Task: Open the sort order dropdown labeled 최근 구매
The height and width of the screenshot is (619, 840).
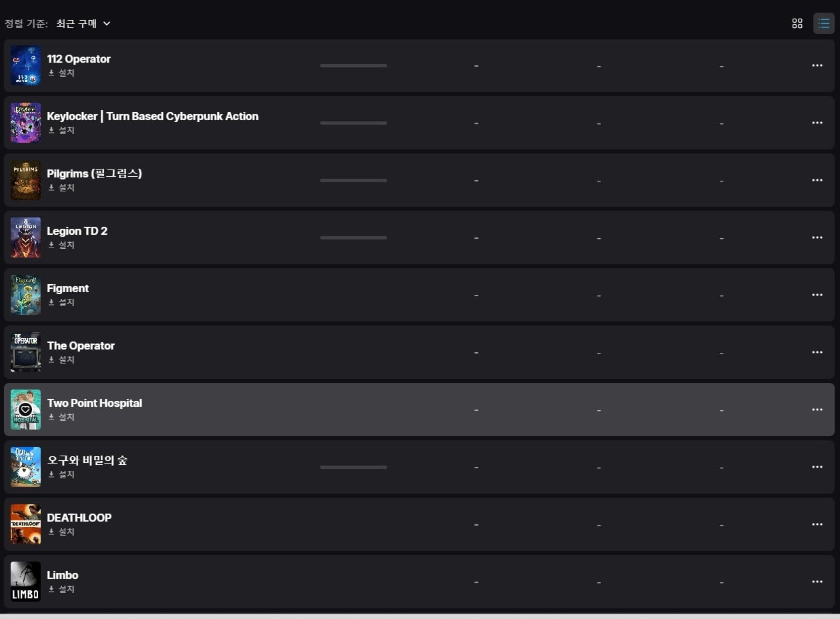Action: [x=83, y=23]
